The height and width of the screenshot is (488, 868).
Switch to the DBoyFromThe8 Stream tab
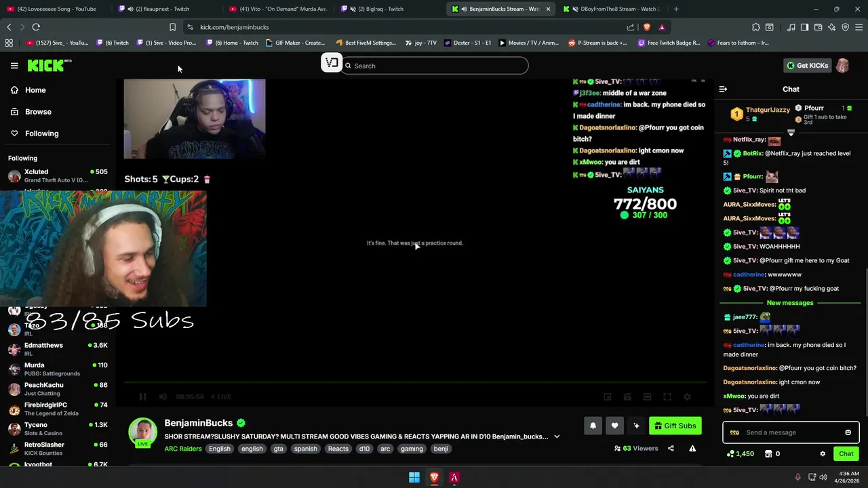pyautogui.click(x=613, y=9)
